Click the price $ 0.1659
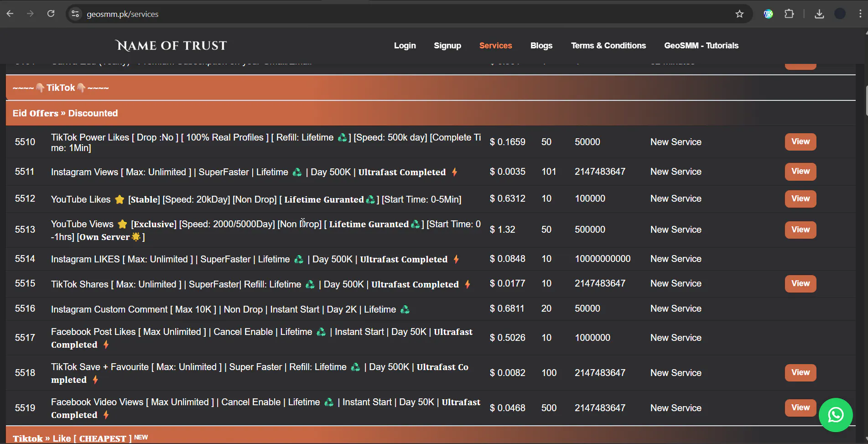This screenshot has width=868, height=444. coord(508,142)
